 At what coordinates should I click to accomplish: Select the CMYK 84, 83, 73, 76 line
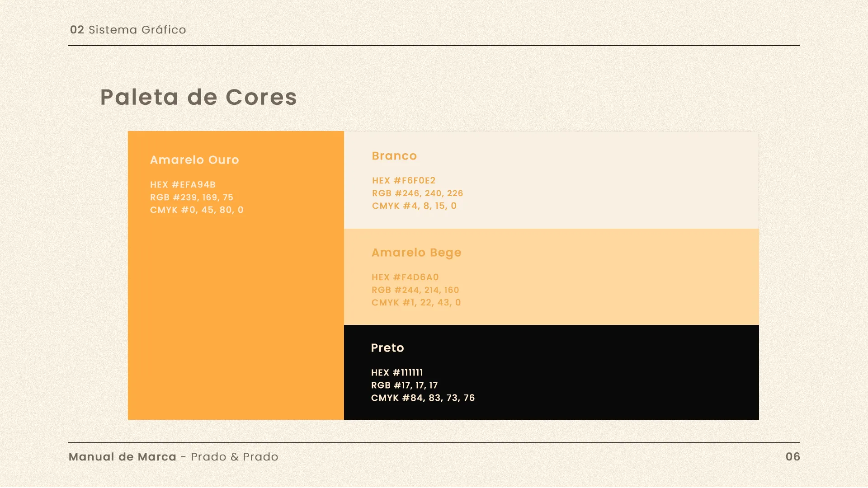[423, 398]
